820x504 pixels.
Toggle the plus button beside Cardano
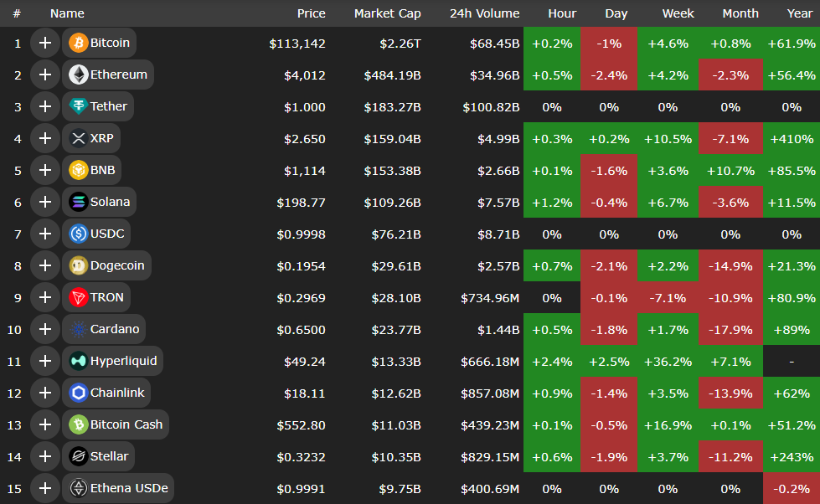(44, 329)
